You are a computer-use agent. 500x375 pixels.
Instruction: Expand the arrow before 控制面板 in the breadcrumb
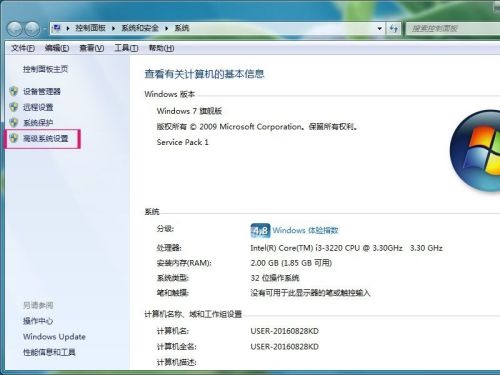point(68,28)
